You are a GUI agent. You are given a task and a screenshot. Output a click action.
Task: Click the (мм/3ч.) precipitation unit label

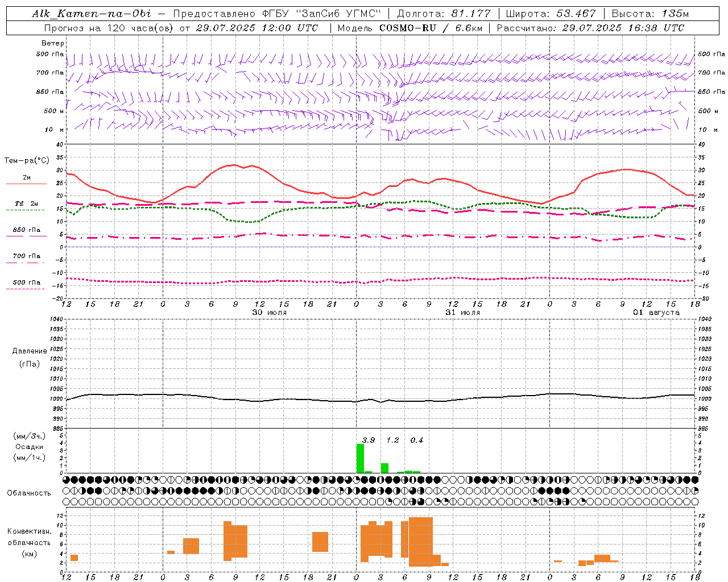tap(29, 436)
